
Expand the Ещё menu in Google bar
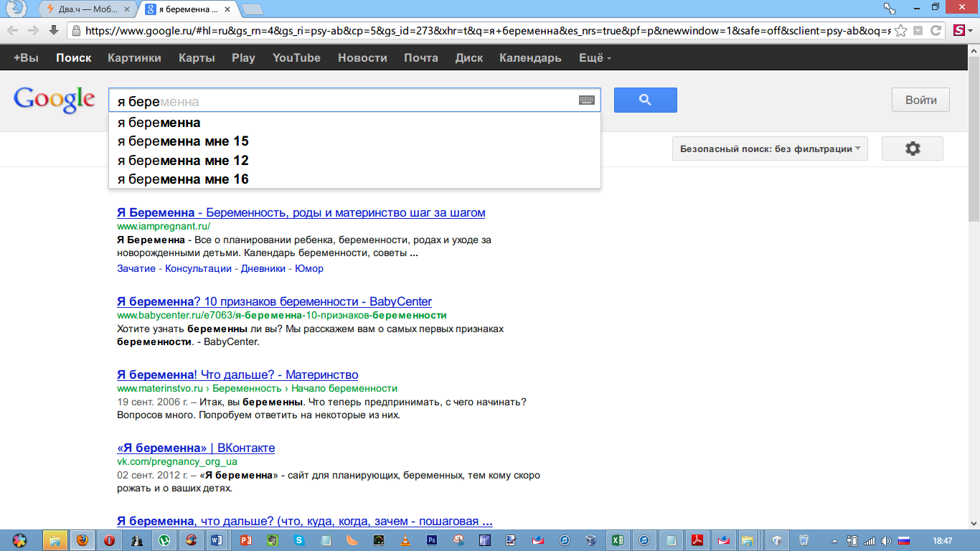(x=595, y=58)
